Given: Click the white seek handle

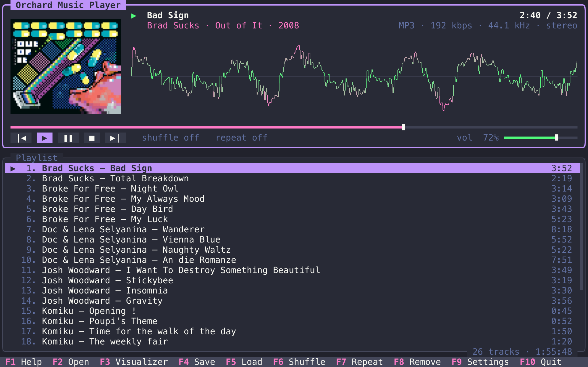Looking at the screenshot, I should tap(403, 127).
